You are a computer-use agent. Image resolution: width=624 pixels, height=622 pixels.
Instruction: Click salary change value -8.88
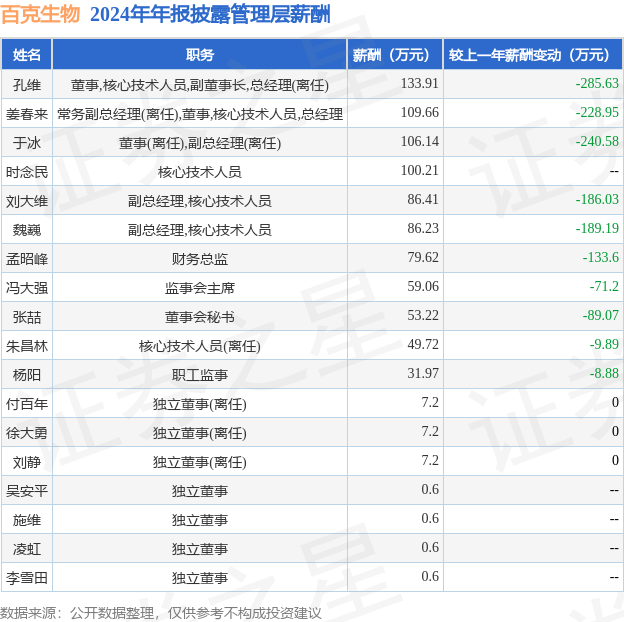604,373
